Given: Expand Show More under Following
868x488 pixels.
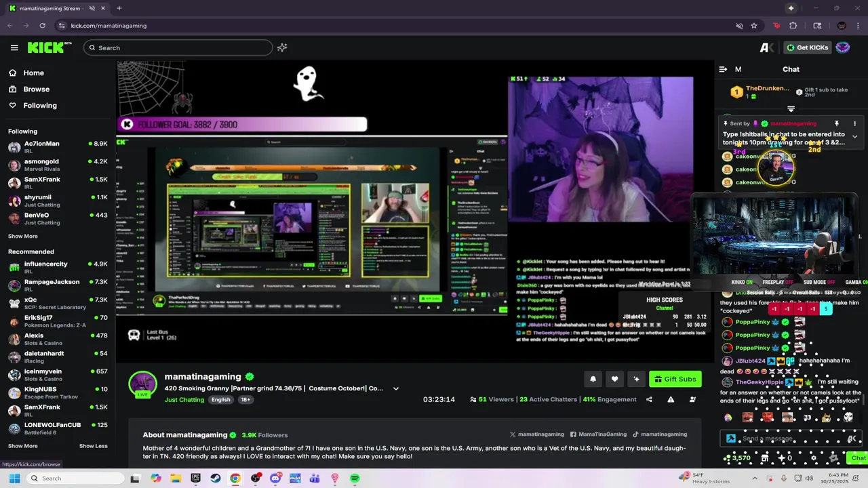Looking at the screenshot, I should click(22, 237).
